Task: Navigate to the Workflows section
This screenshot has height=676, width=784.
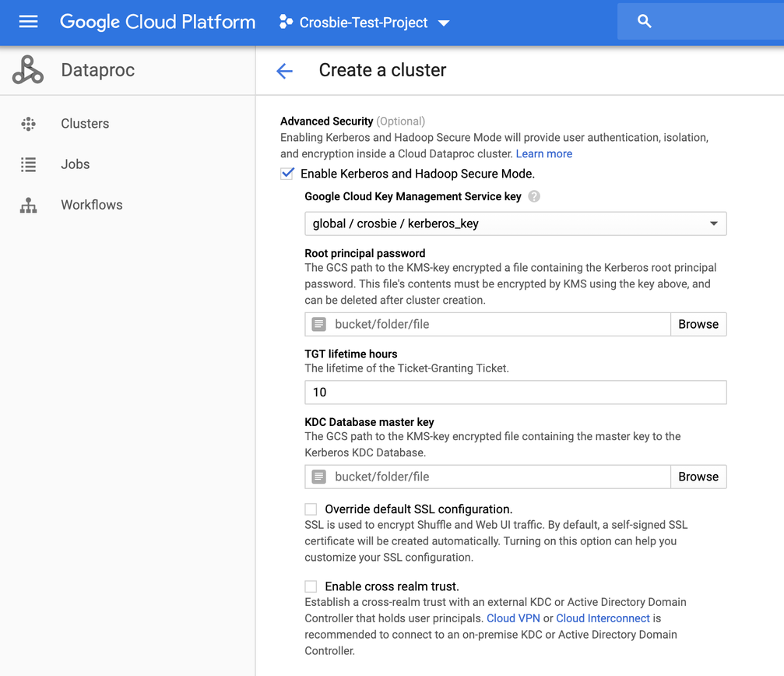Action: pos(91,204)
